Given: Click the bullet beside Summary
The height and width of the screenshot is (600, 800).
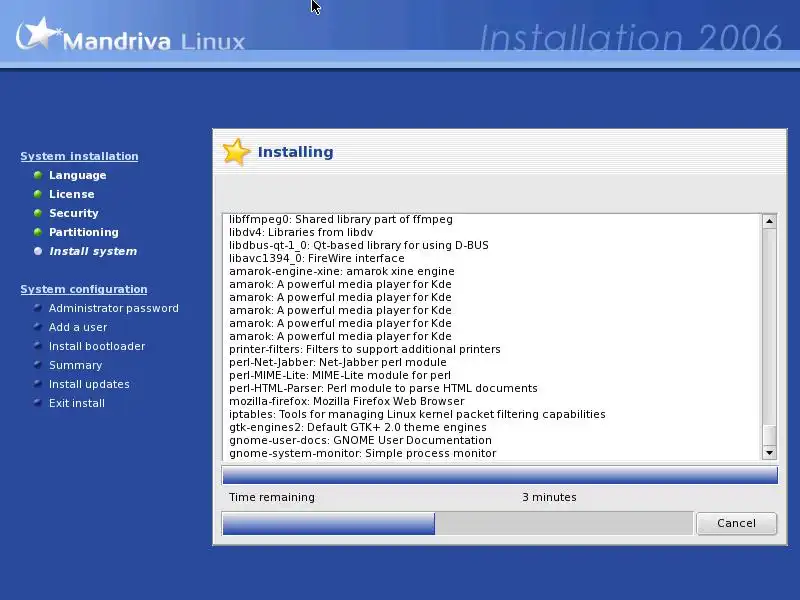Looking at the screenshot, I should (x=38, y=364).
